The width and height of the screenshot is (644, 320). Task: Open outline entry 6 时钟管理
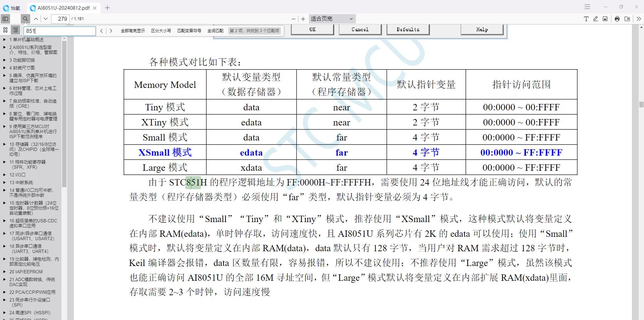[33, 91]
